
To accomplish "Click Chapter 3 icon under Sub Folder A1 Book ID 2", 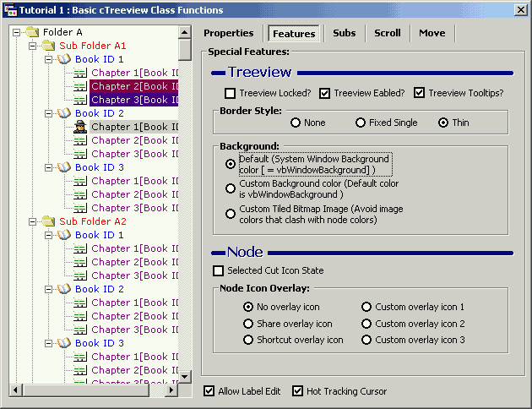I will [x=80, y=154].
